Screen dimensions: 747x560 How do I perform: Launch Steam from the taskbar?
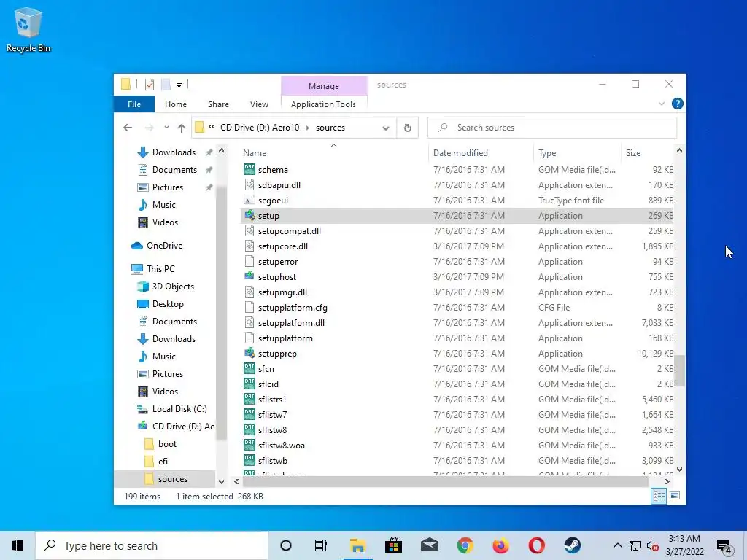(572, 545)
